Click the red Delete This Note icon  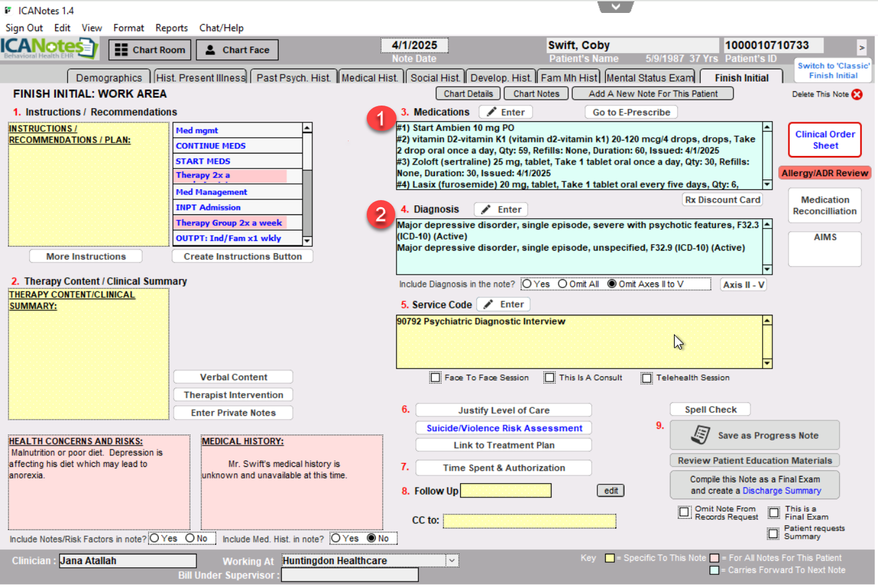click(857, 95)
